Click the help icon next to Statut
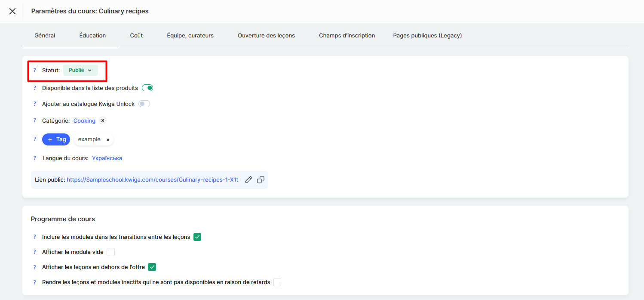 pos(35,70)
